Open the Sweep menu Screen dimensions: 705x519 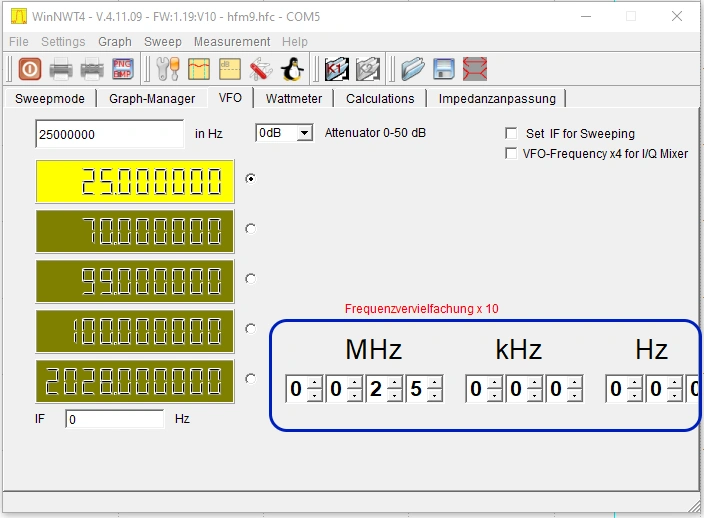pos(163,42)
